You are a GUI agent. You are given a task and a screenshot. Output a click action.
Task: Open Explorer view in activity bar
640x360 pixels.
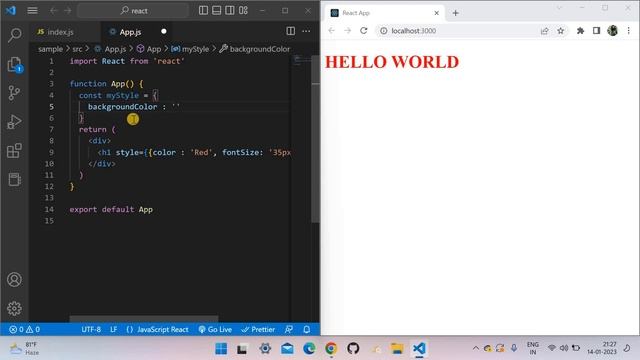[15, 64]
